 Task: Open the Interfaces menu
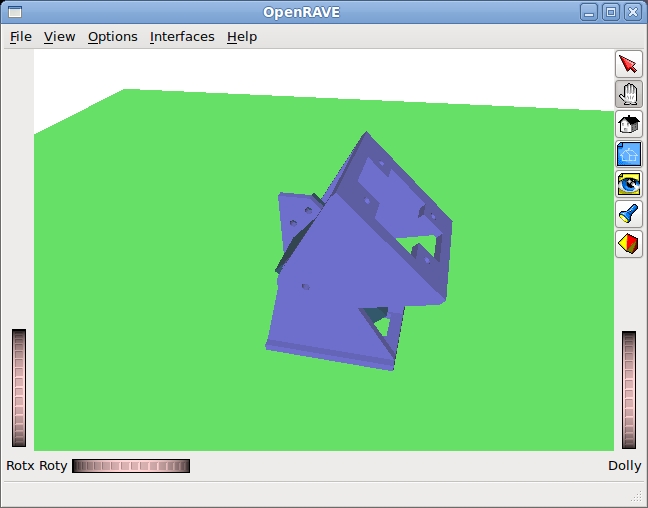[x=182, y=37]
